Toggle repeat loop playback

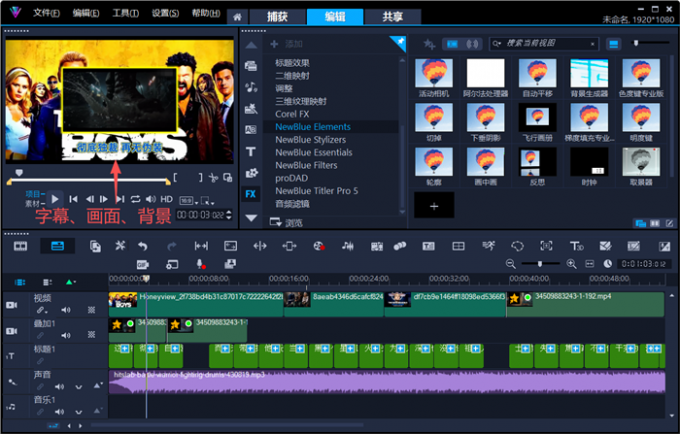coord(135,199)
